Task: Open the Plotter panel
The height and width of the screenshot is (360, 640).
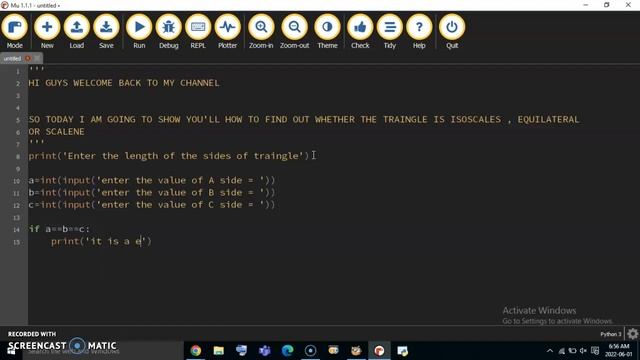Action: 227,31
